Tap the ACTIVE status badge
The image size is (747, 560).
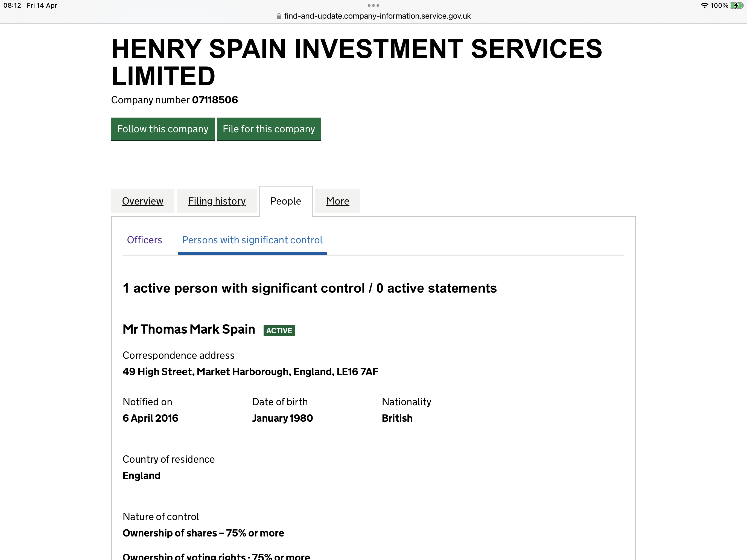click(x=279, y=330)
